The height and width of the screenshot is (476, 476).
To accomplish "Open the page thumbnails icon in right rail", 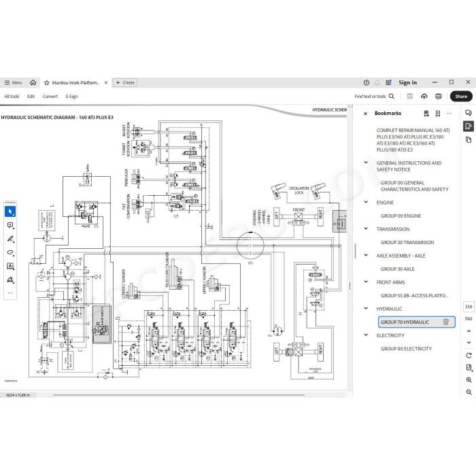I will click(x=469, y=139).
